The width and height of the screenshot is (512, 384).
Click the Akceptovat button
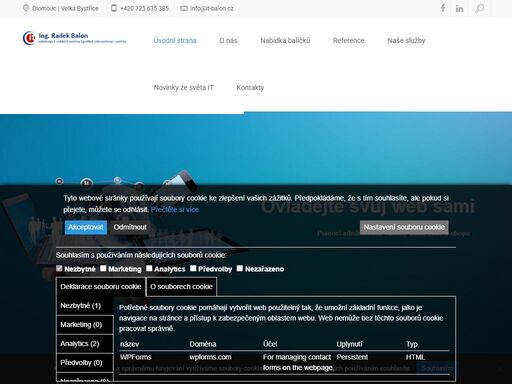click(x=86, y=227)
